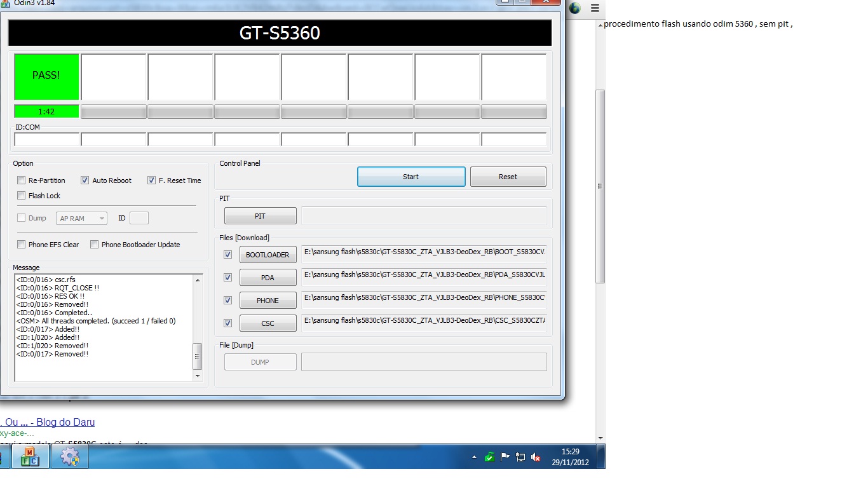Image resolution: width=868 pixels, height=488 pixels.
Task: Click Message log scrollbar down arrow
Action: 198,376
